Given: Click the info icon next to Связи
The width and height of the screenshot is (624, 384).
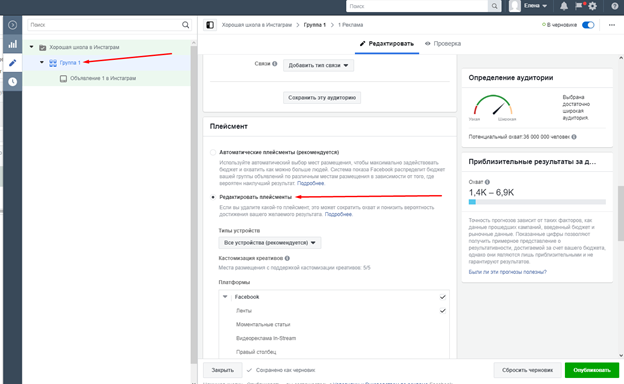Looking at the screenshot, I should coord(275,64).
